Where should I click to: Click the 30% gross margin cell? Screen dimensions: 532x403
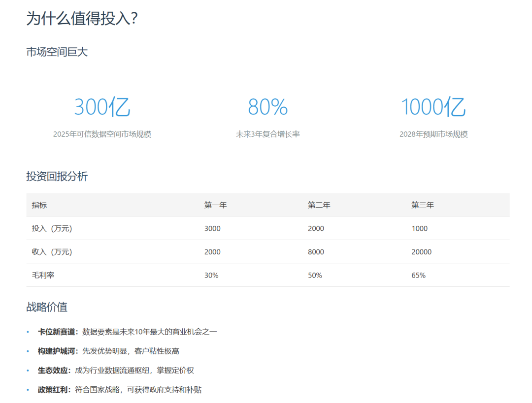(x=211, y=275)
